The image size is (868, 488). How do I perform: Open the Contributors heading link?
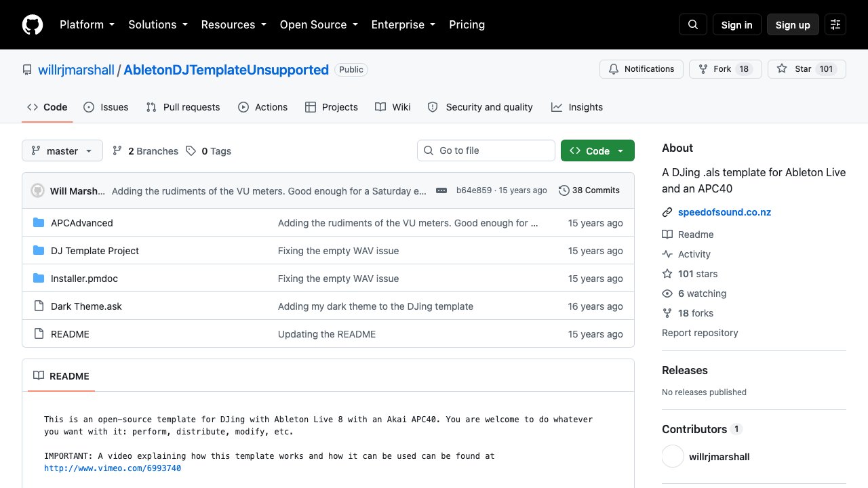702,429
